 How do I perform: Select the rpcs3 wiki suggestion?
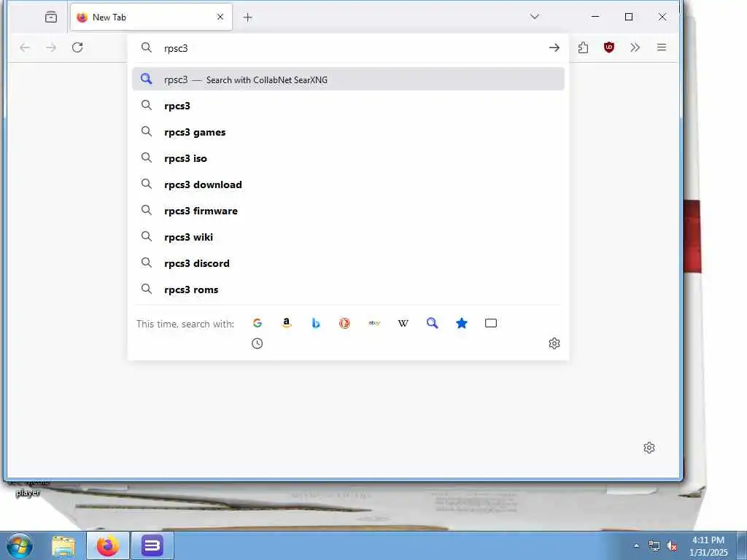(x=348, y=237)
